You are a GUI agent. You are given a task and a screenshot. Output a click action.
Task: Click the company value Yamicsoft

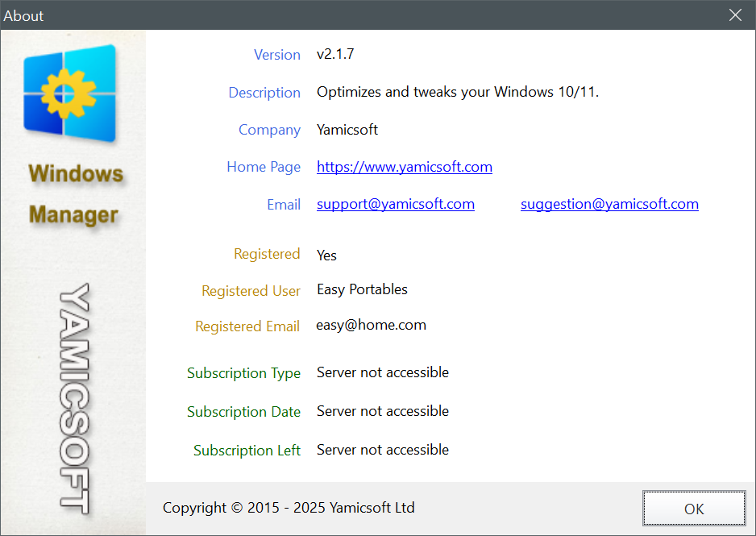click(347, 129)
